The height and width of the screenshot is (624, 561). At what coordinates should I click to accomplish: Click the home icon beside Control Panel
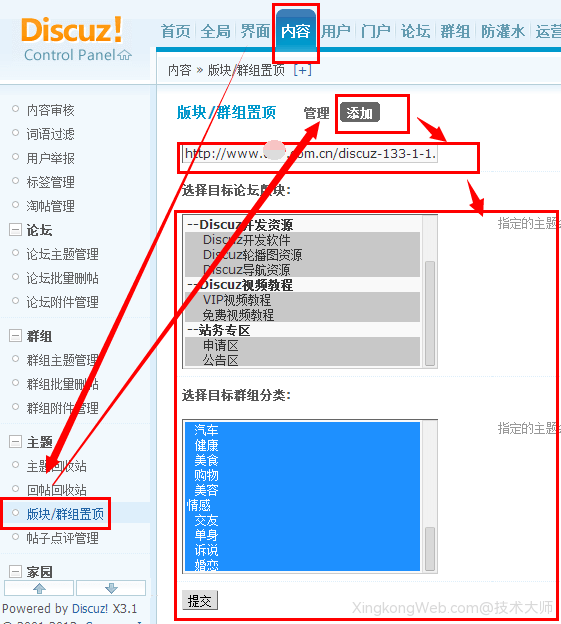[125, 55]
